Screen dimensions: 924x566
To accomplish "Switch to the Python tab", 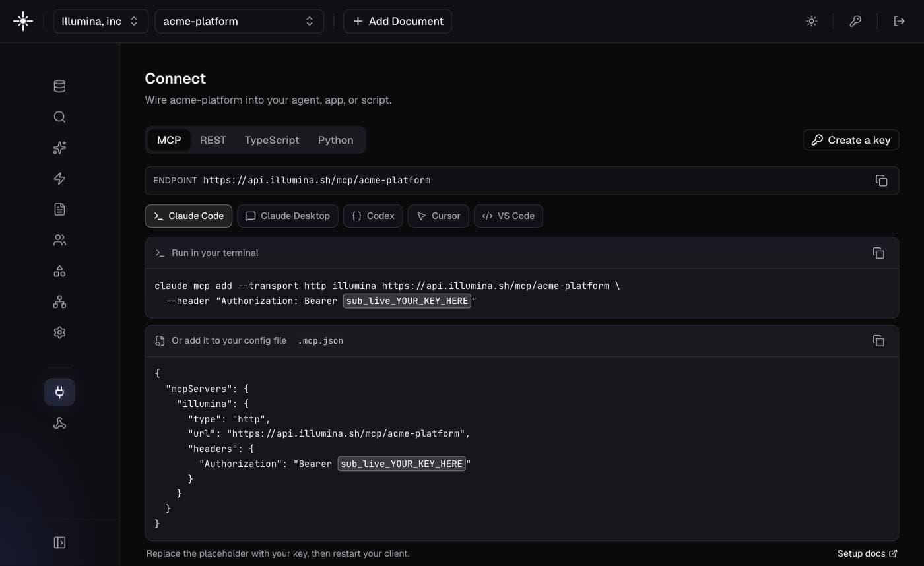I will [335, 140].
